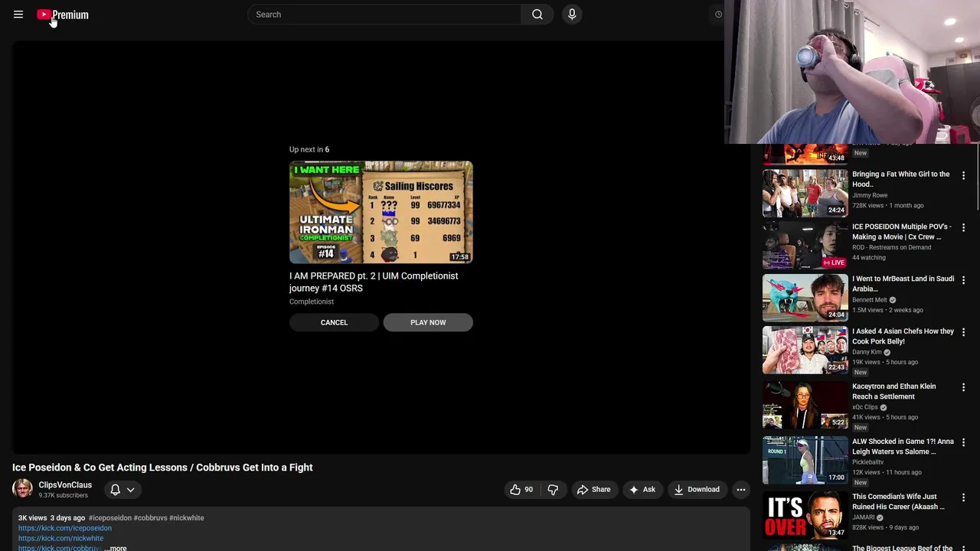Open Completionist channel under up next
This screenshot has width=980, height=551.
click(x=312, y=302)
